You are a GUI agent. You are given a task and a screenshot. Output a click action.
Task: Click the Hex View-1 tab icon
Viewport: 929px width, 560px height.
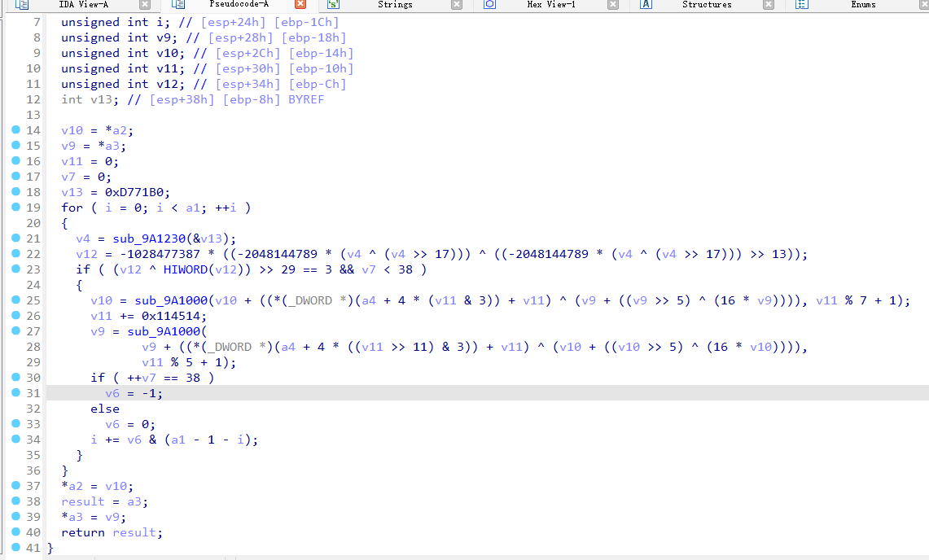(489, 4)
